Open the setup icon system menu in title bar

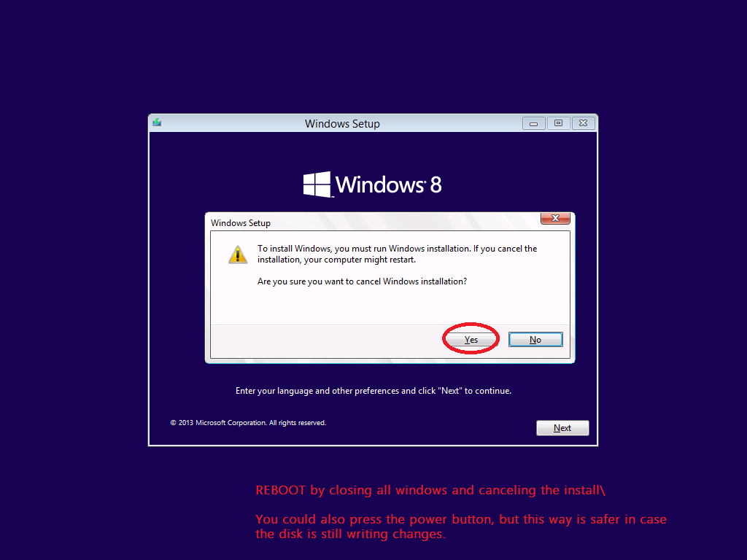point(157,122)
